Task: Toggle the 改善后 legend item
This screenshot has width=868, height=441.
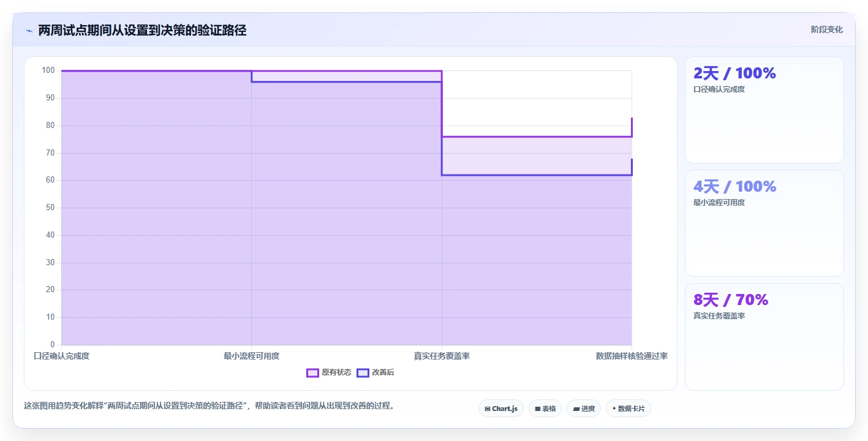Action: [x=376, y=372]
